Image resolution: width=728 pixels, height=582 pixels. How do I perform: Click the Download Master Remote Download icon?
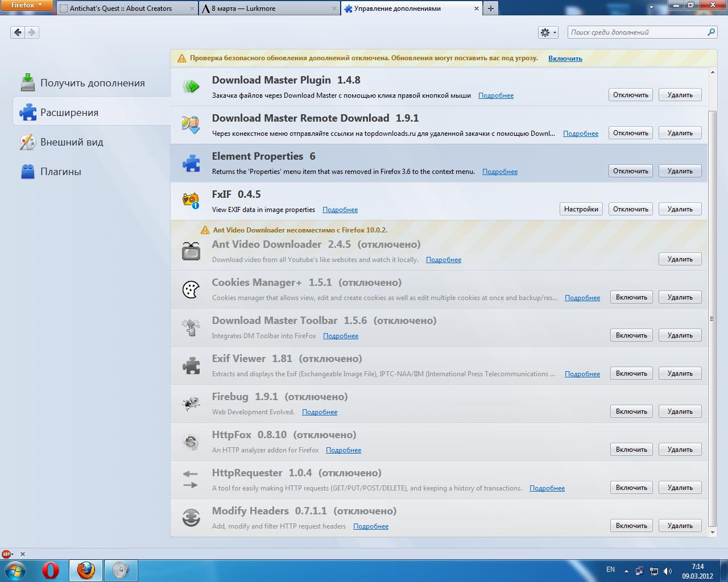tap(191, 125)
